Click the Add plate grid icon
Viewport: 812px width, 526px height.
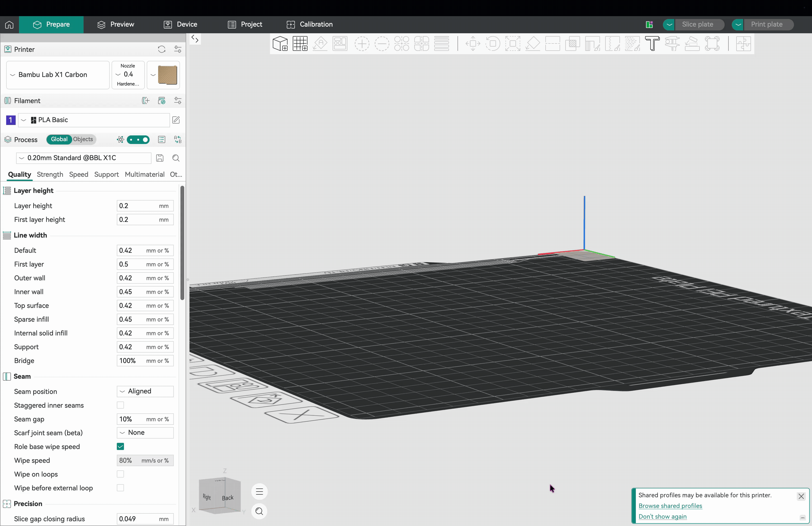[x=300, y=44]
